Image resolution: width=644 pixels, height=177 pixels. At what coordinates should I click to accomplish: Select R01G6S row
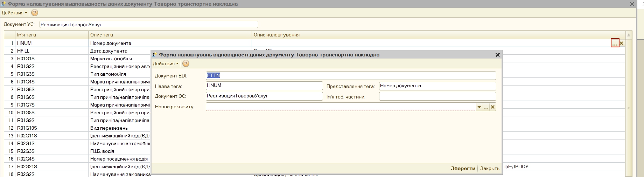(x=52, y=97)
